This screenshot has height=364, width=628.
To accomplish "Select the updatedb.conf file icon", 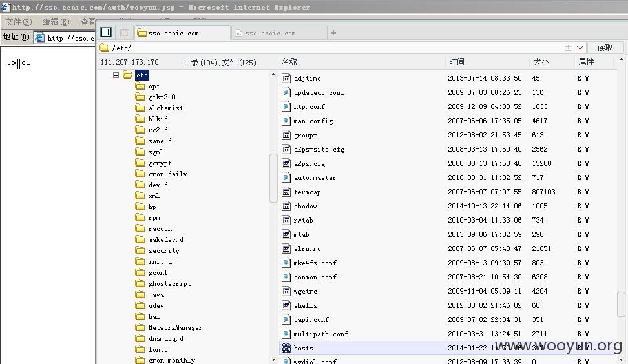I will tap(286, 92).
